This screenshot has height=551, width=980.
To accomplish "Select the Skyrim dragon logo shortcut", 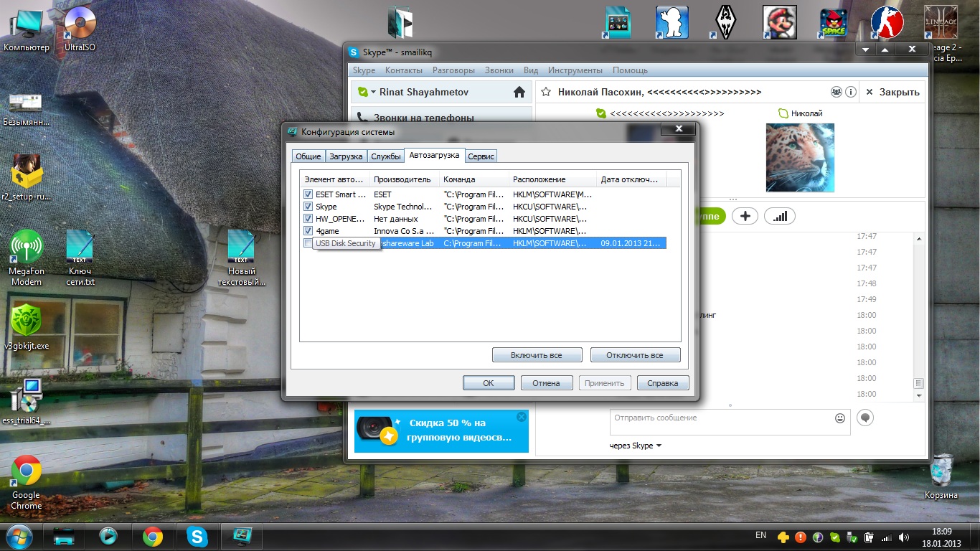I will 726,22.
